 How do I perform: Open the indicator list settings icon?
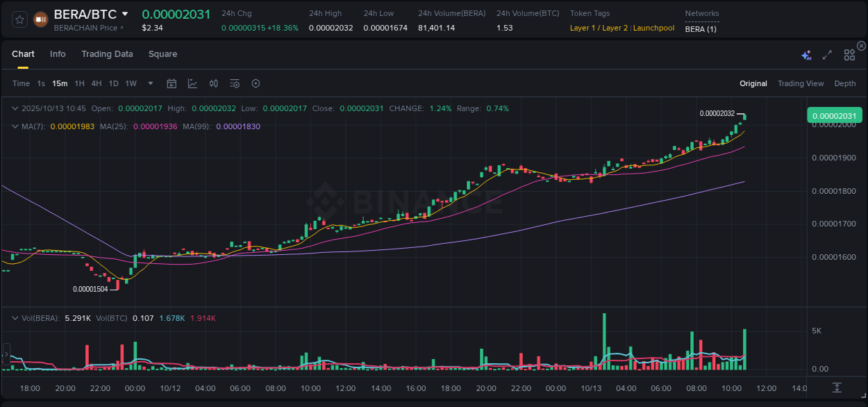tap(234, 83)
